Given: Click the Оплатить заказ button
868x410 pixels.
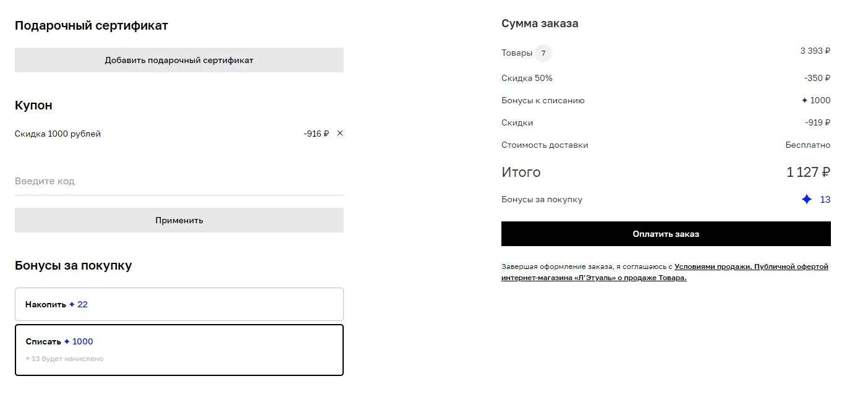Looking at the screenshot, I should tap(666, 234).
